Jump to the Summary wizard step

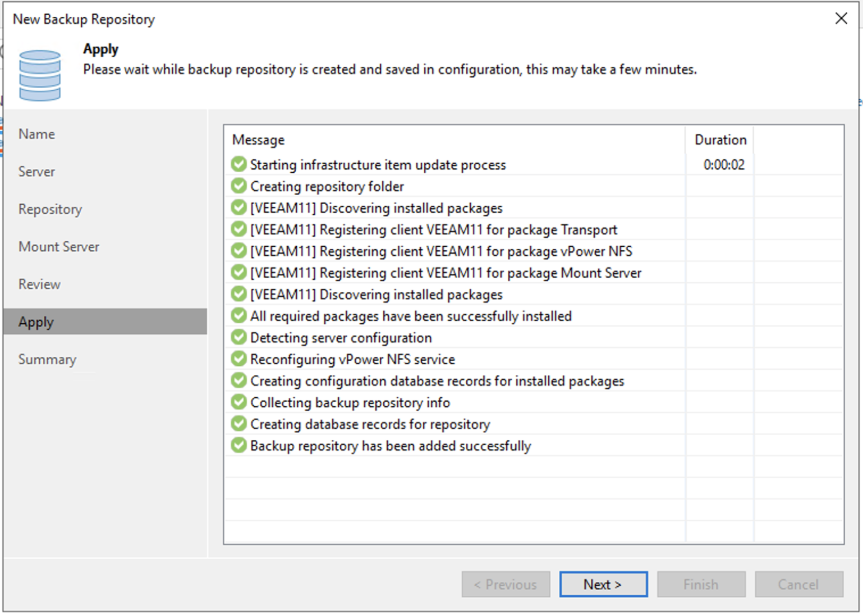[47, 360]
